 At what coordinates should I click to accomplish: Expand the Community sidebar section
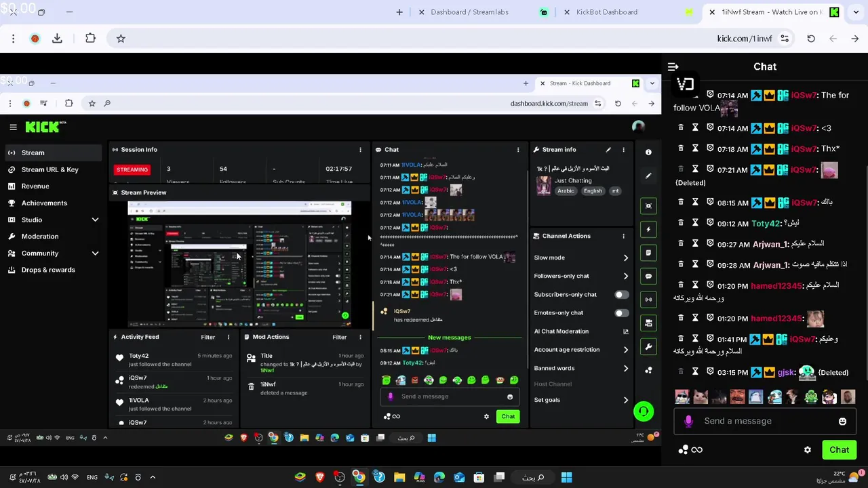[x=95, y=253]
